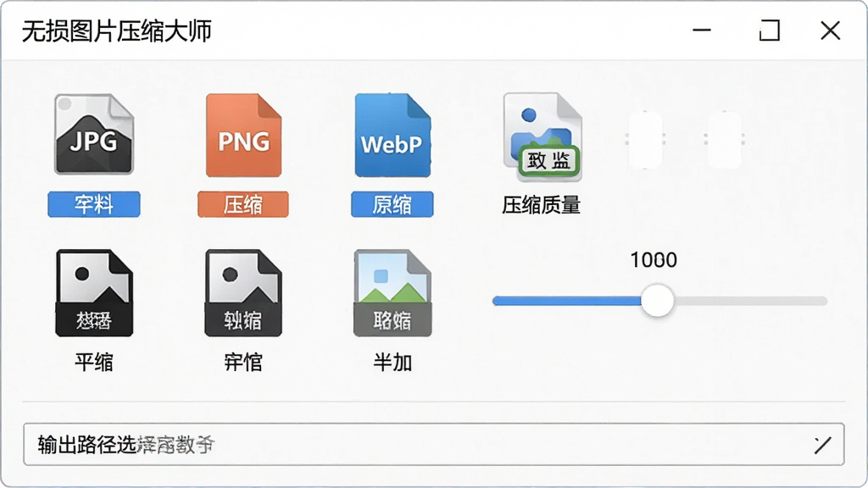
Task: Click the orange 压缩 button under PNG
Action: coord(243,204)
